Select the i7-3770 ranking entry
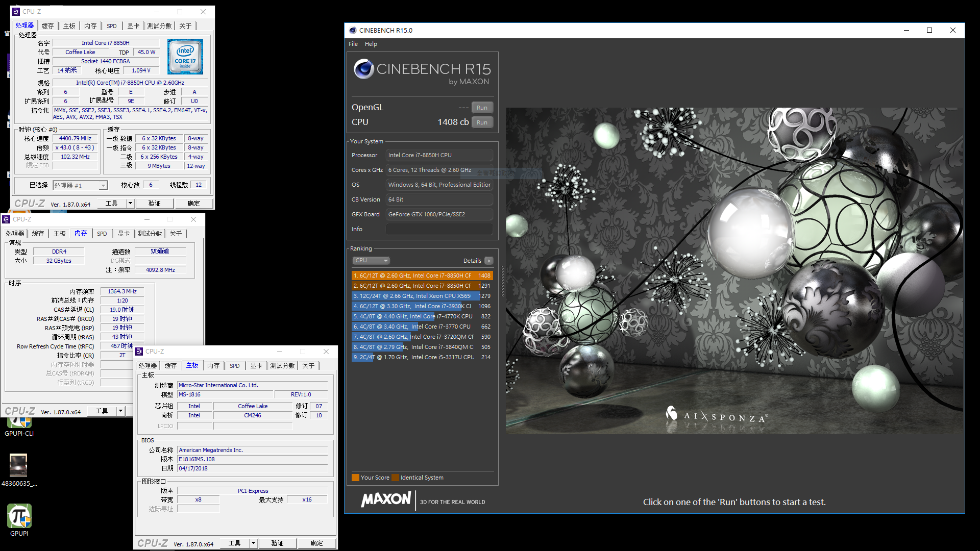Screen dimensions: 980x551 422,327
